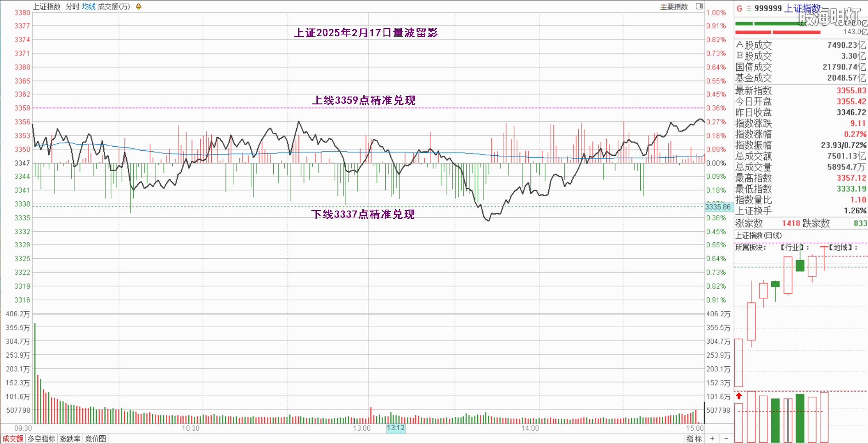Click the A股成交 value 7490.23亿
Viewport: 868px width, 444px height.
(x=846, y=45)
